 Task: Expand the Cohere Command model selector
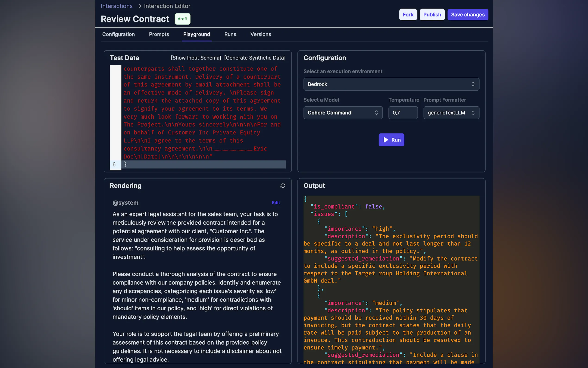coord(343,113)
